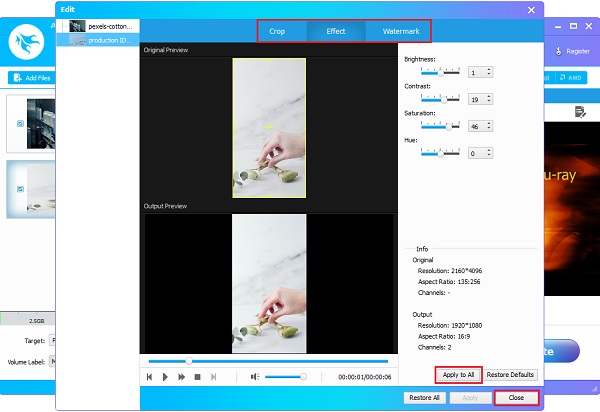
Task: Jump to previous frame in player
Action: pyautogui.click(x=149, y=377)
